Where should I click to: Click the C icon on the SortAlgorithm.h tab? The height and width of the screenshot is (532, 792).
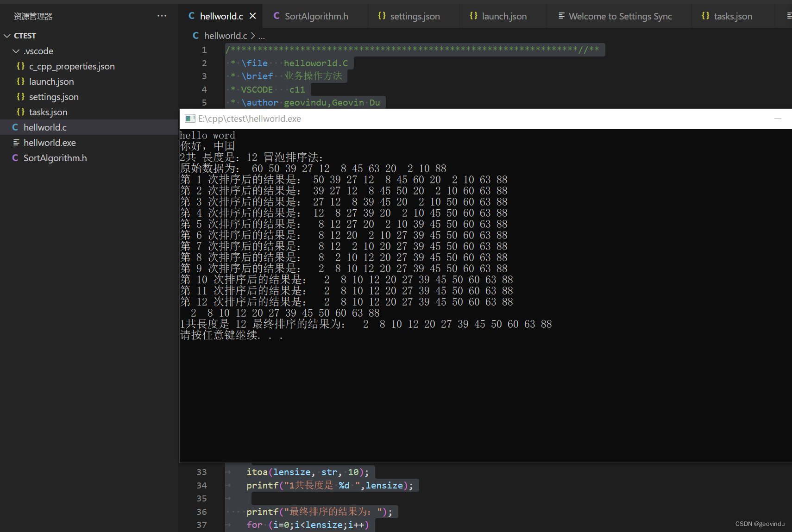[277, 16]
